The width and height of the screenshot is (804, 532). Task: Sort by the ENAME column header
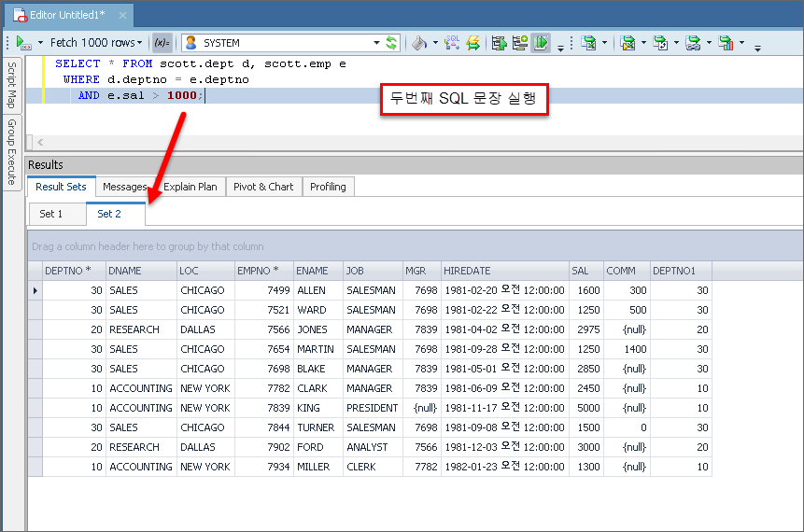(x=317, y=271)
